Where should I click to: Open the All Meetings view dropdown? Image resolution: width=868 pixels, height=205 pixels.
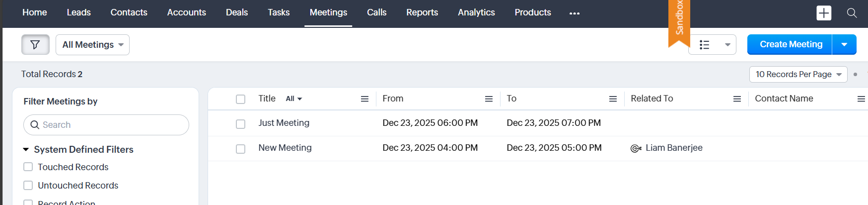click(x=92, y=45)
